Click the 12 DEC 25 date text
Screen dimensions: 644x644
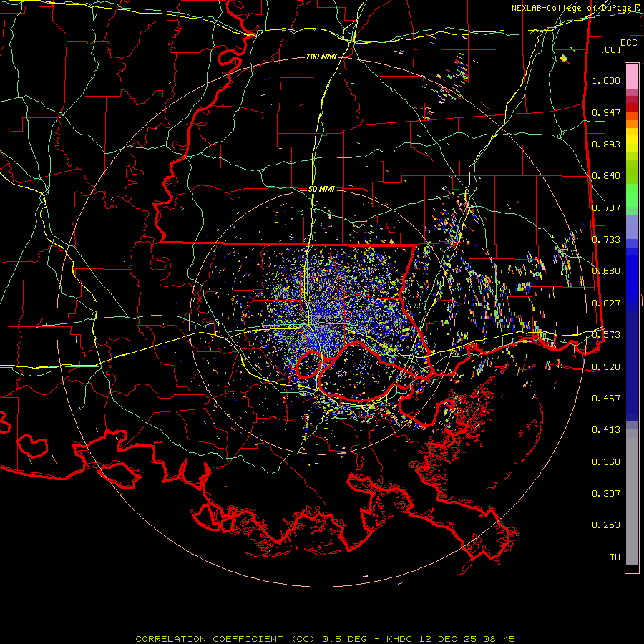pos(448,639)
